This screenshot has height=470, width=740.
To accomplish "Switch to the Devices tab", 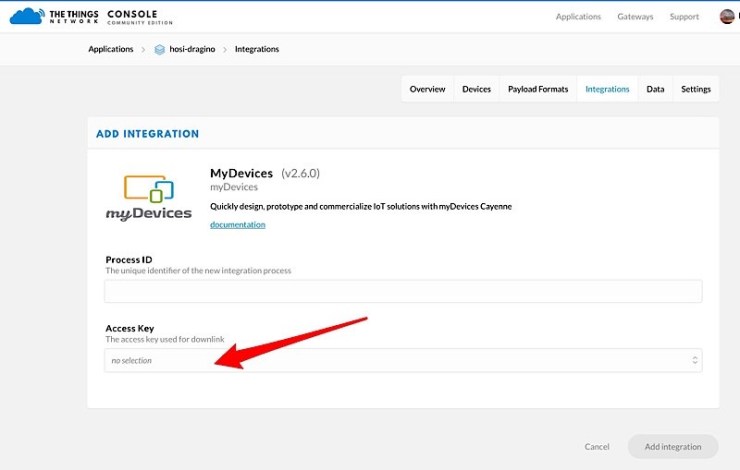I will [x=476, y=89].
